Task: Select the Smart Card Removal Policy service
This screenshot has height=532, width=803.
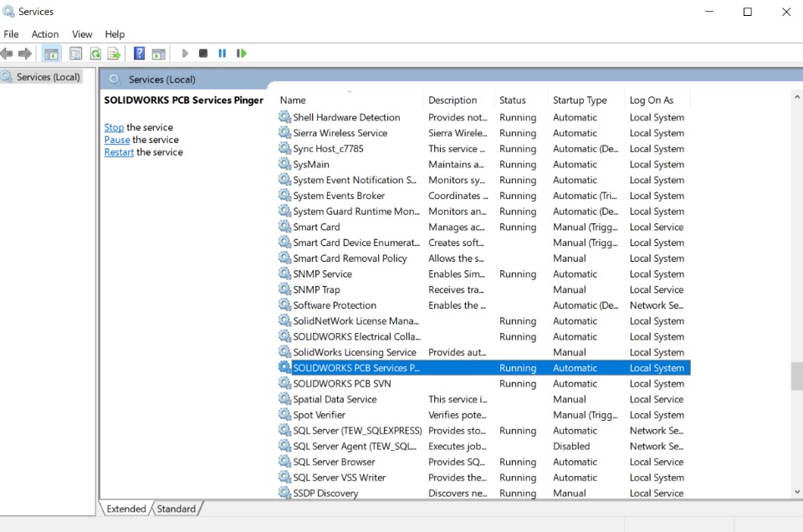Action: [484, 258]
